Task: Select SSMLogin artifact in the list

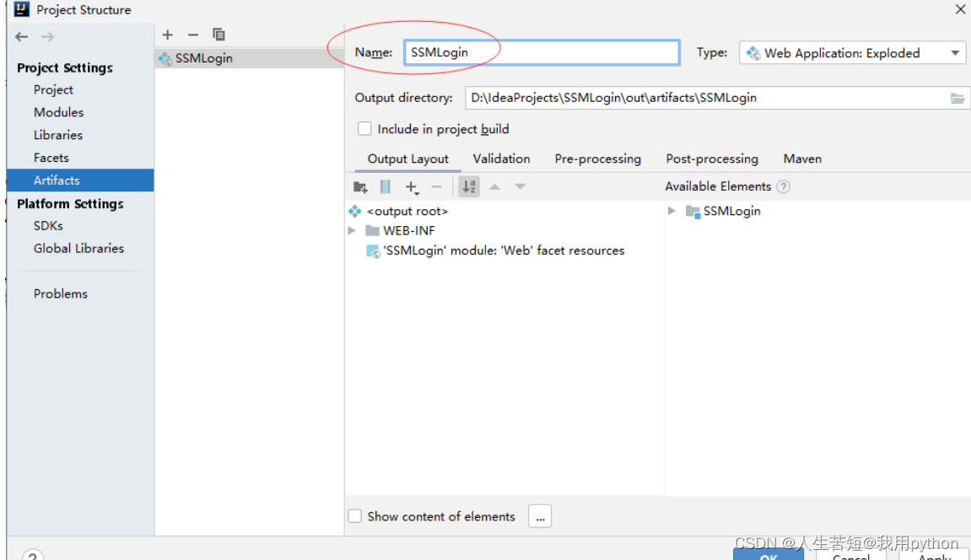Action: pos(249,58)
